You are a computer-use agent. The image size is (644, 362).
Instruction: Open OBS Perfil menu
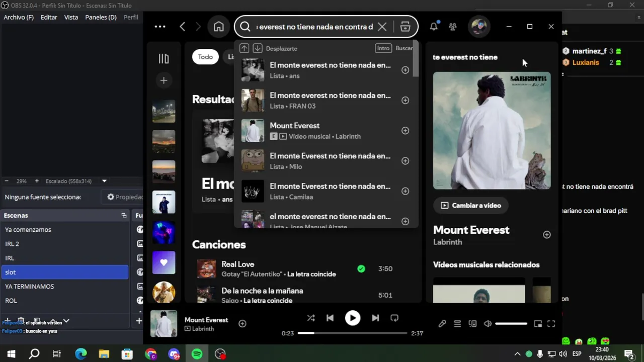(x=131, y=17)
